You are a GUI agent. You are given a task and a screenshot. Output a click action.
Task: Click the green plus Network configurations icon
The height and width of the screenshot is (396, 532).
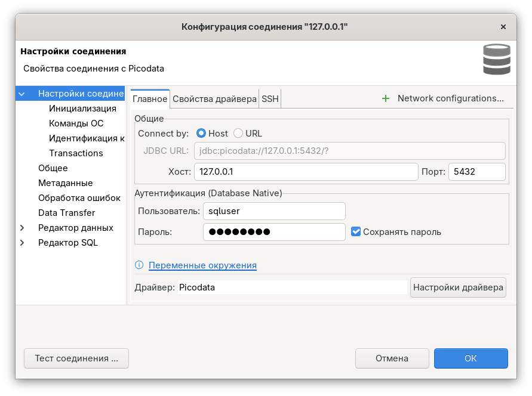point(386,98)
